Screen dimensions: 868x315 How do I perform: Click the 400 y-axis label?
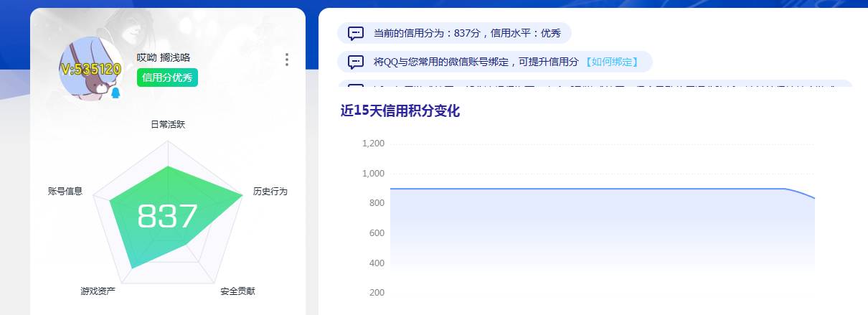coord(377,263)
